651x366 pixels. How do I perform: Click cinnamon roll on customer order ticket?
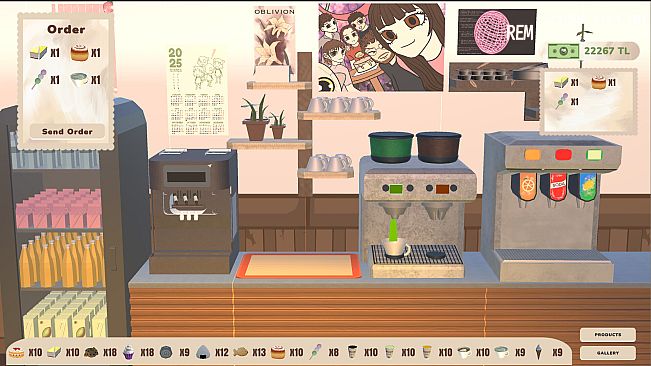pos(598,83)
